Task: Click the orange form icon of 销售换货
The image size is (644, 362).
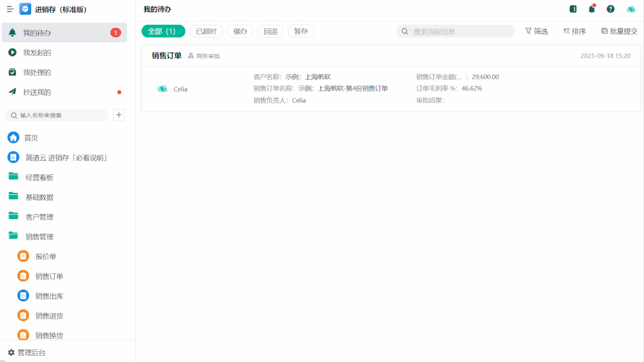Action: pos(23,335)
